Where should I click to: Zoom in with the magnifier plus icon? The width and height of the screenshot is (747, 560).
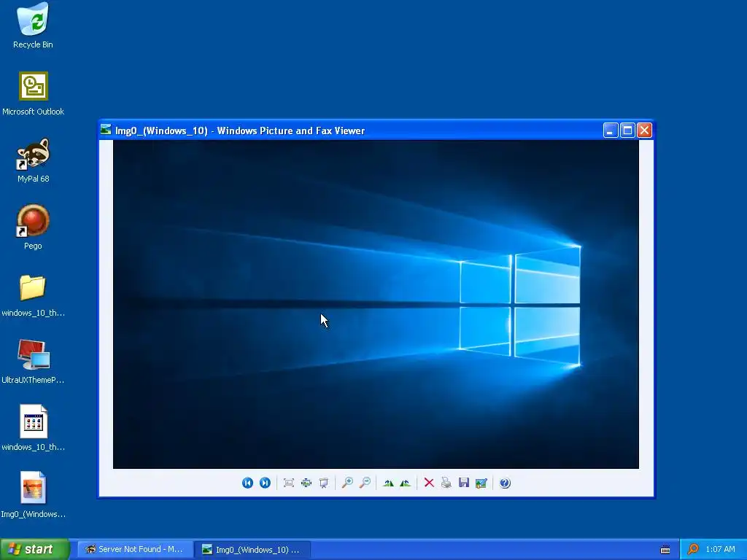click(347, 483)
